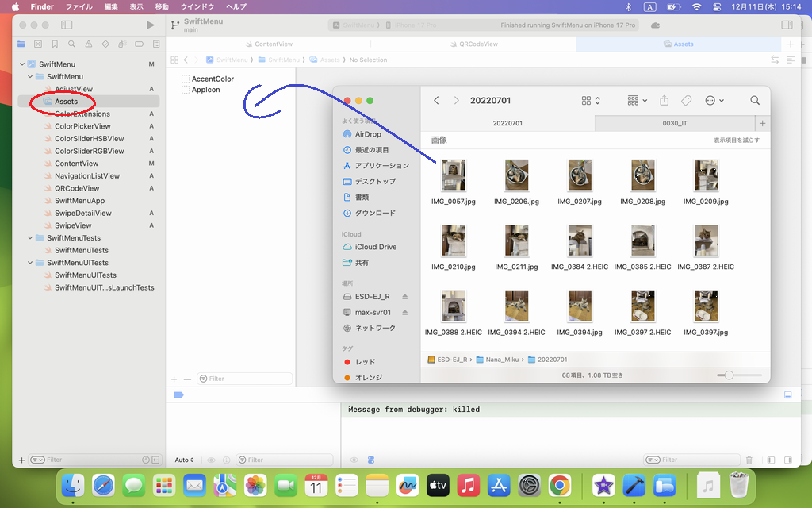Viewport: 812px width, 508px height.
Task: Select the IMG_0206.jpg thumbnail
Action: coord(516,175)
